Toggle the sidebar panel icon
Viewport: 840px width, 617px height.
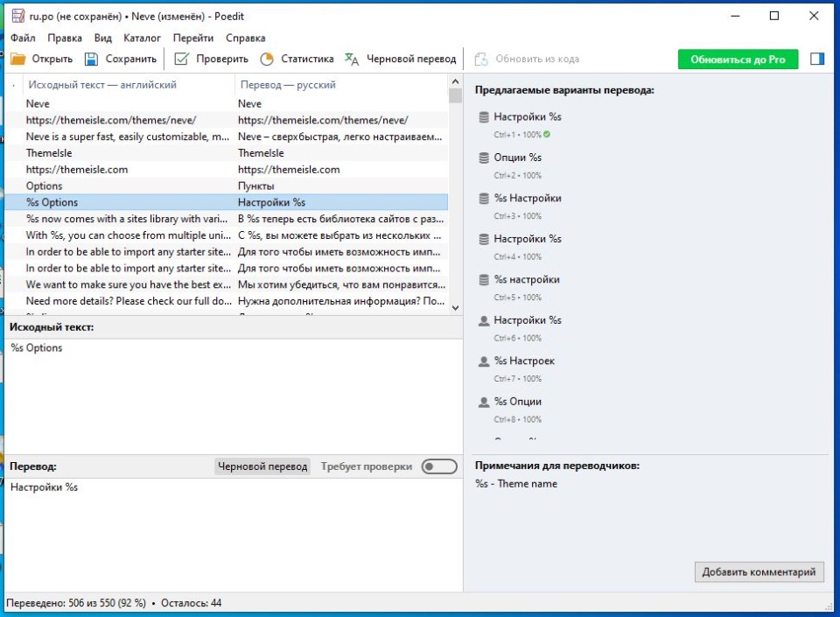817,60
